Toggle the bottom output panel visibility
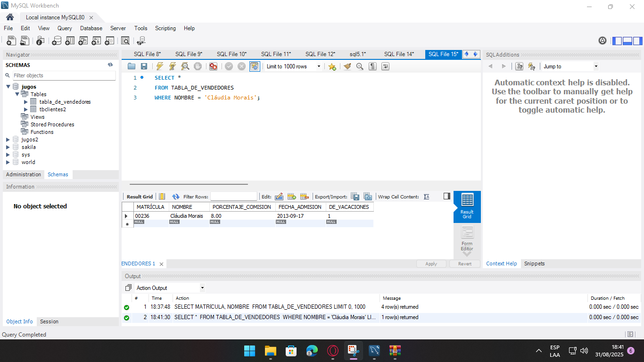Viewport: 644px width, 362px height. tap(627, 41)
